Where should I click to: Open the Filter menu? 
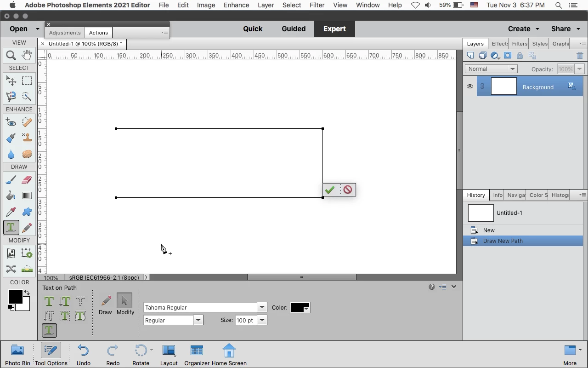[317, 5]
